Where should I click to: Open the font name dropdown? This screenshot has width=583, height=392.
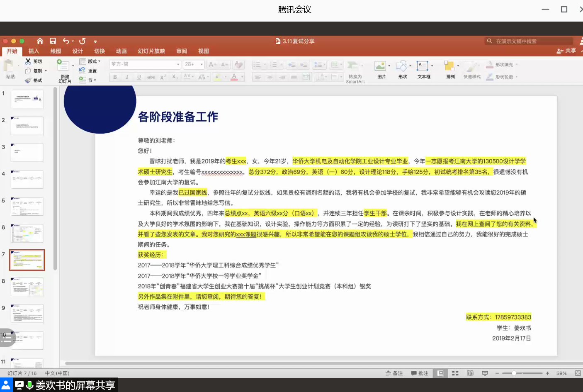click(x=145, y=64)
